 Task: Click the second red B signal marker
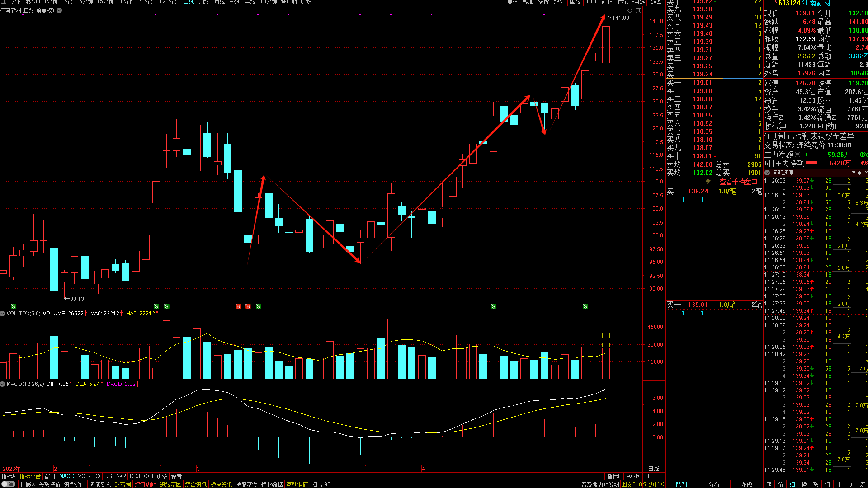click(x=248, y=306)
